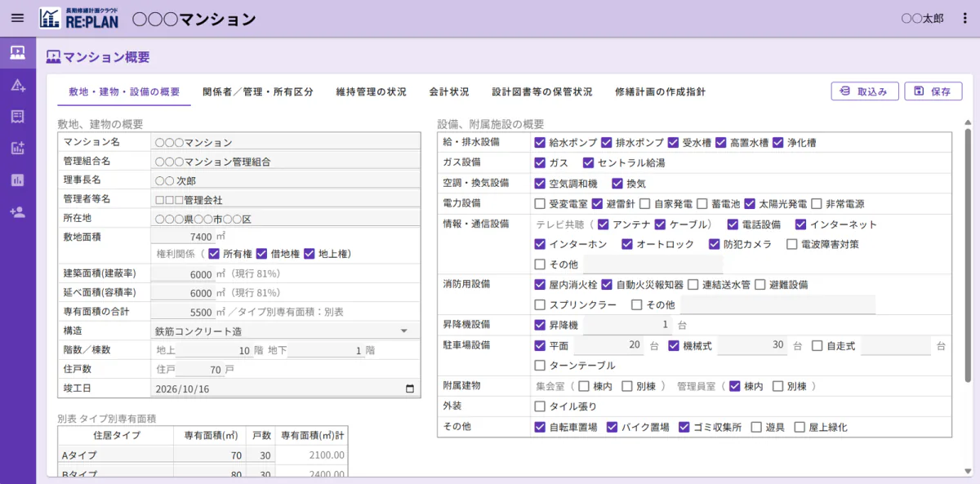Click the user name ○○太郎
This screenshot has width=980, height=484.
pyautogui.click(x=922, y=18)
